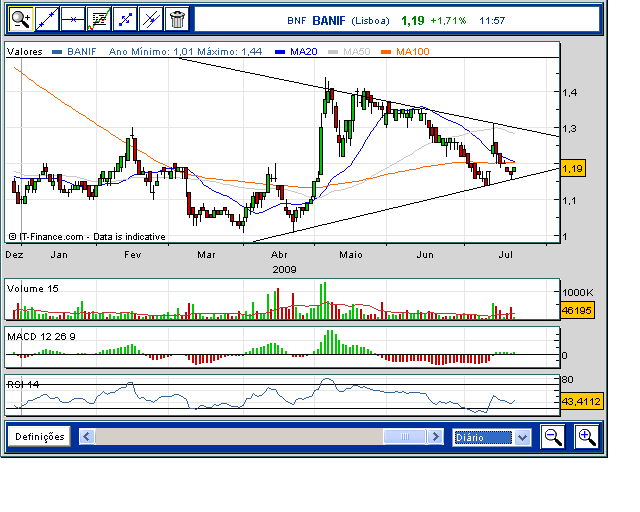Viewport: 640px width, 512px height.
Task: Select the dotted segment line tool
Action: click(x=124, y=18)
